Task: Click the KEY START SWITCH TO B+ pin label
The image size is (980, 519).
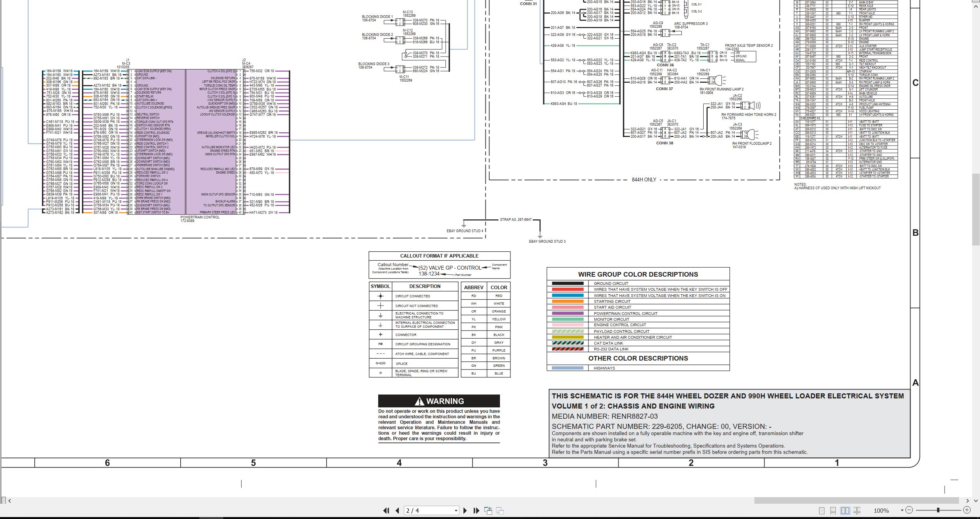Action: (153, 213)
